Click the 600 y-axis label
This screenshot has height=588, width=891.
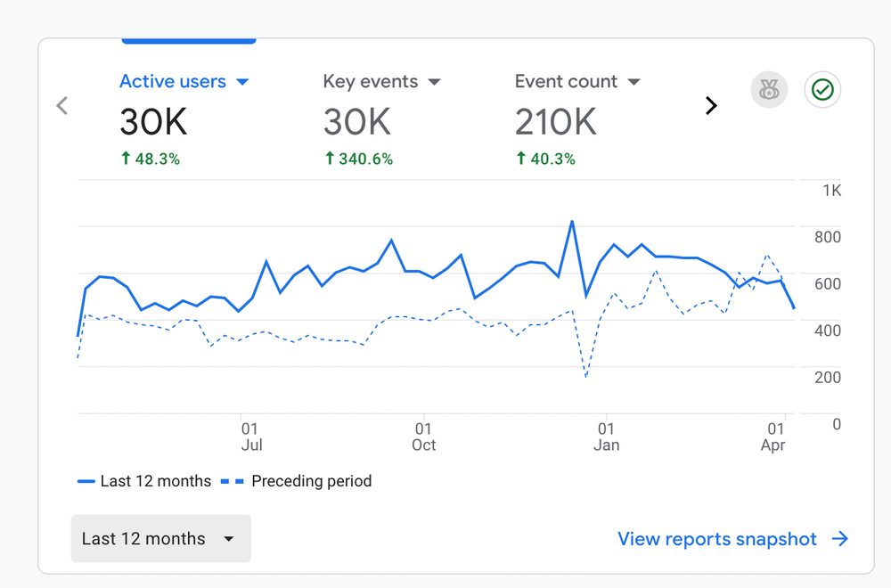828,283
